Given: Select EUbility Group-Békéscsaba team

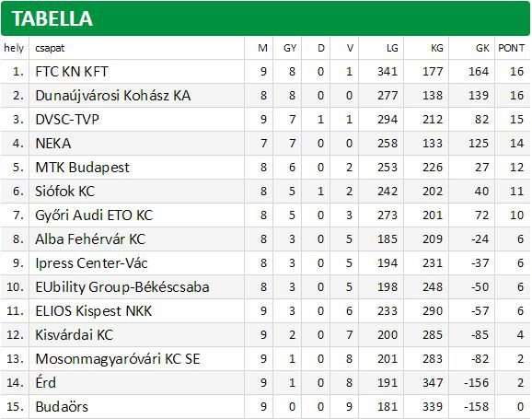Looking at the screenshot, I should (122, 287).
